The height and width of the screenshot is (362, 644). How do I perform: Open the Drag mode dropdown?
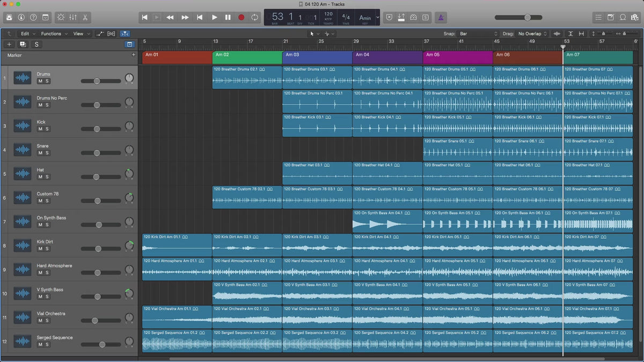(532, 34)
